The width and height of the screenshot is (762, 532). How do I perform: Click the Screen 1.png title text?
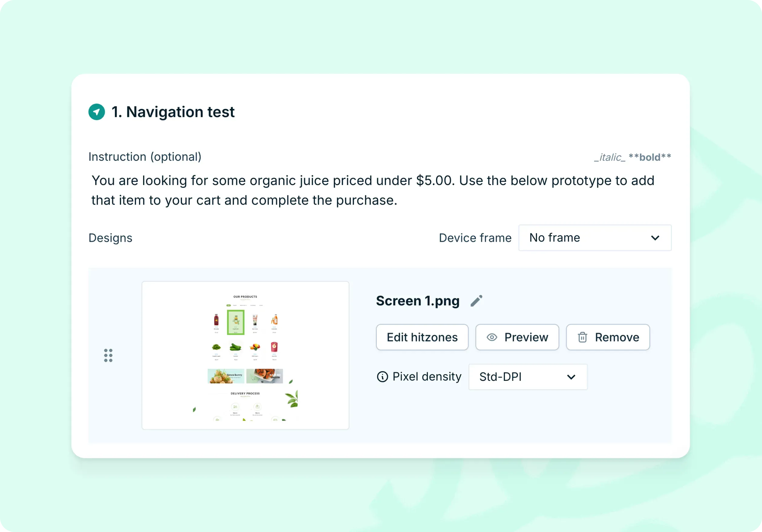point(418,300)
